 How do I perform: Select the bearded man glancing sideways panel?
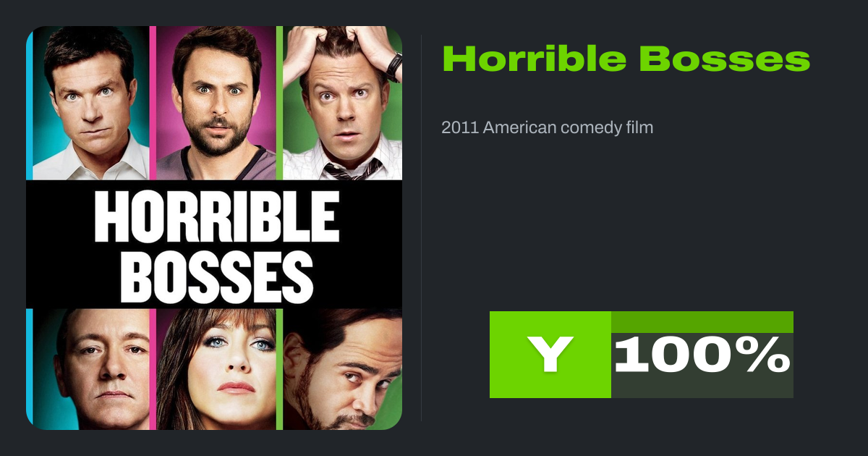[x=342, y=369]
